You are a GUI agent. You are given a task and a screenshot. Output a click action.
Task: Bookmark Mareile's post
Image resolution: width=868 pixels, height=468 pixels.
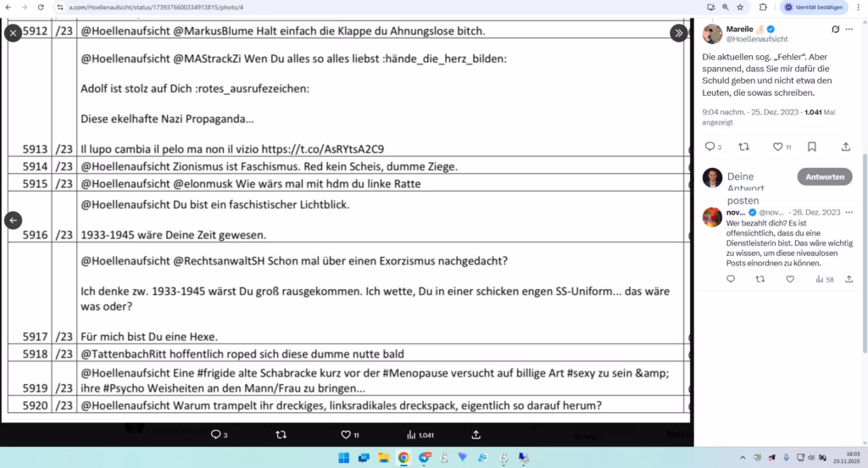tap(811, 147)
